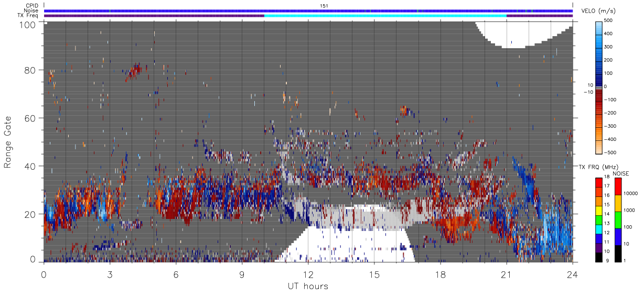Pick the black 1–10 swatch in NOISE legend
The image size is (644, 297).
(618, 253)
